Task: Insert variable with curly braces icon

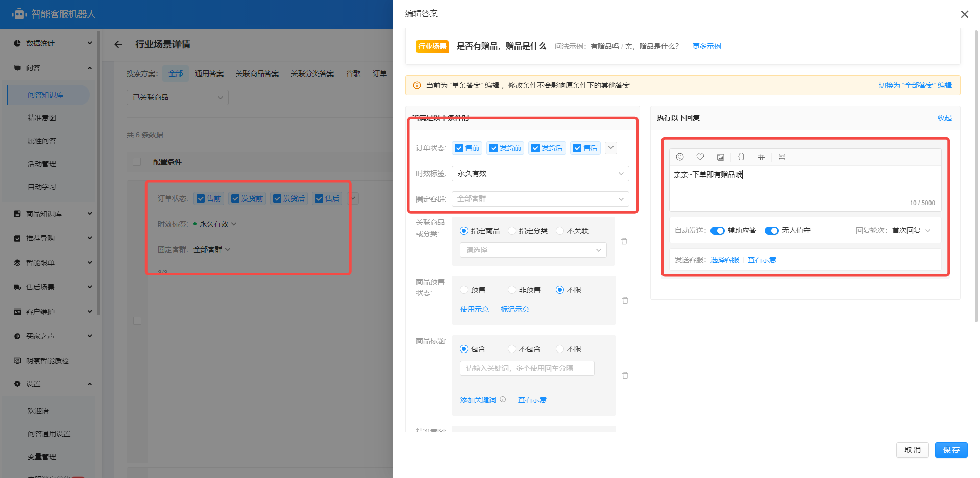Action: pyautogui.click(x=741, y=157)
